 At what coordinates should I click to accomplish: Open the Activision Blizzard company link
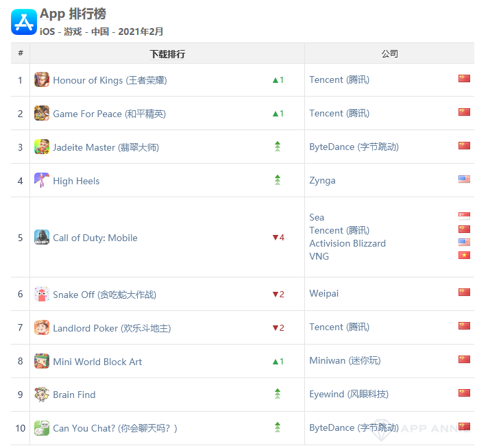pos(347,243)
